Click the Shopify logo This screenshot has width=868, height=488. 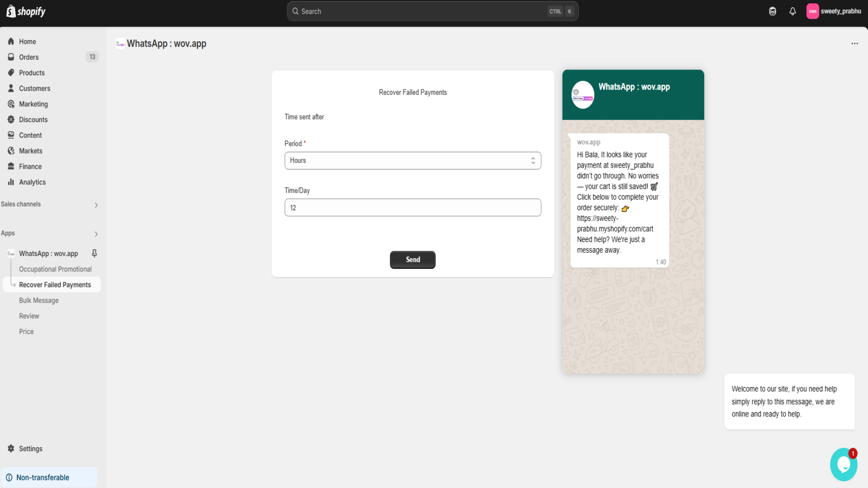26,11
